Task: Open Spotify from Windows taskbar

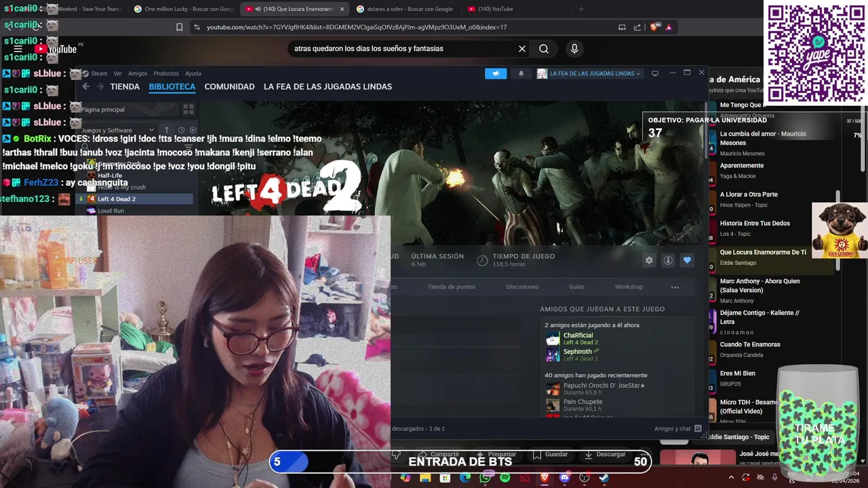Action: click(505, 478)
